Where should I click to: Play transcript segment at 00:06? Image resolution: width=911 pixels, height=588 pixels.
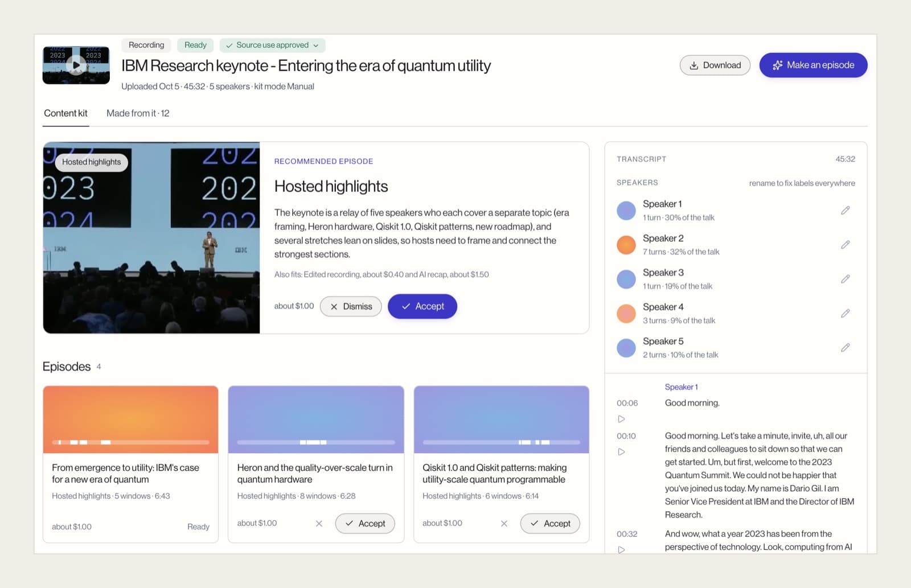[622, 419]
